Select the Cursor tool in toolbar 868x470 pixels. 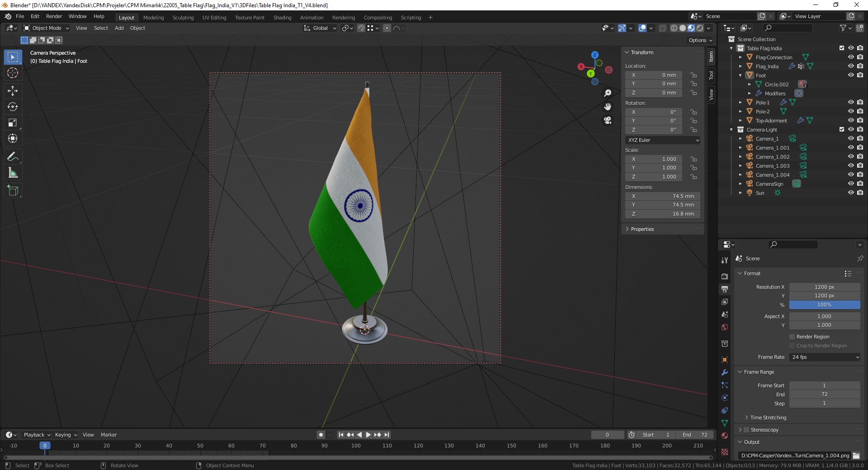tap(13, 73)
